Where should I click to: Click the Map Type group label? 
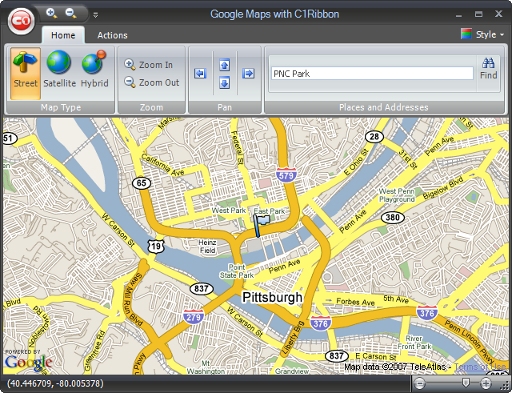click(61, 107)
